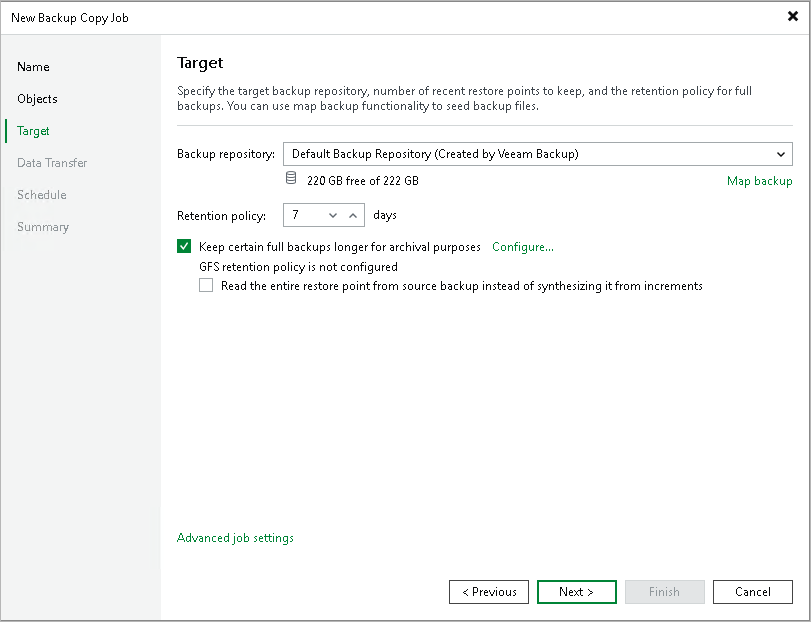Click the Next button

577,591
